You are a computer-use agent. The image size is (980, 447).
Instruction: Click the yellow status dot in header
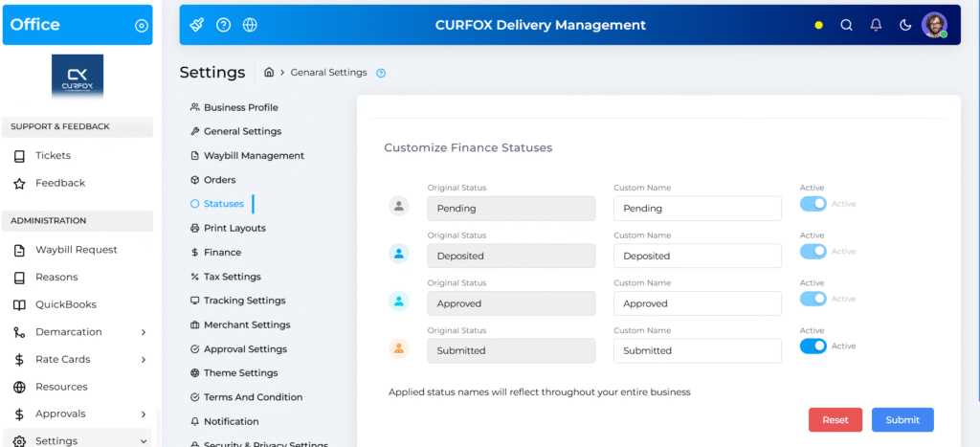(818, 26)
